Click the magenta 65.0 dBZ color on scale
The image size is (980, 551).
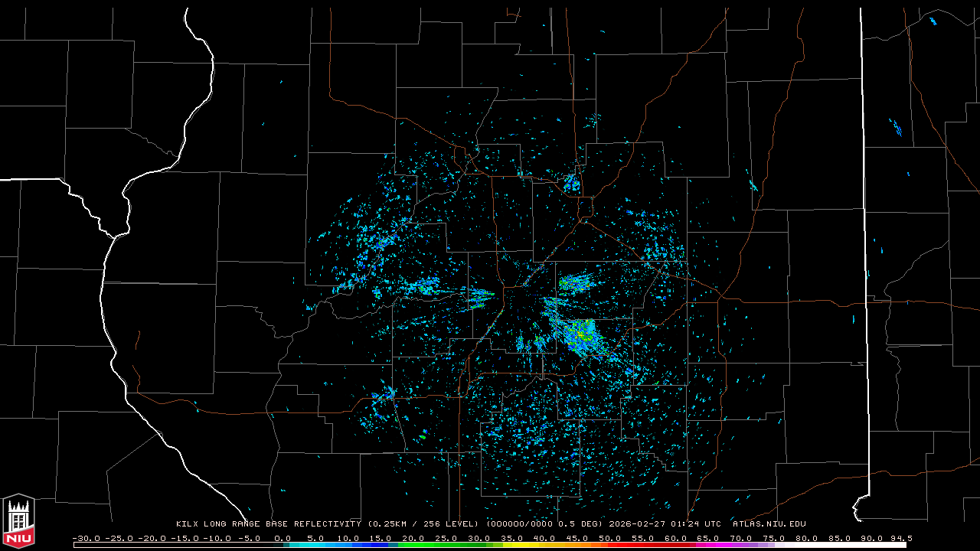tap(707, 545)
